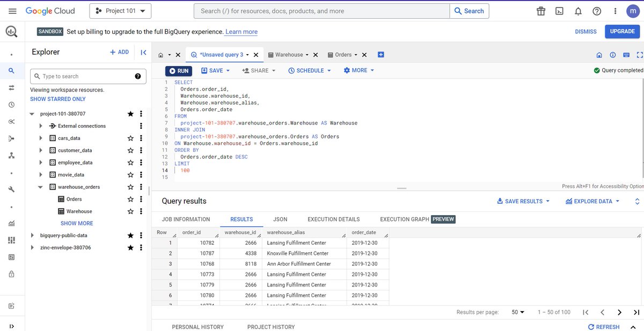Image resolution: width=644 pixels, height=331 pixels.
Task: Open the Cloud Shell terminal icon
Action: 559,11
